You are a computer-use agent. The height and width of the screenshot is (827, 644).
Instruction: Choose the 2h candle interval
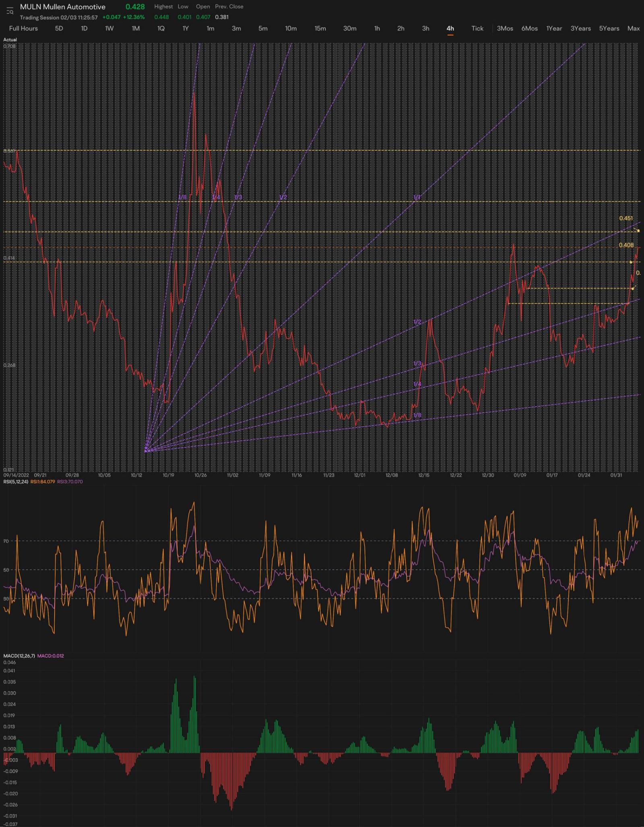tap(401, 28)
